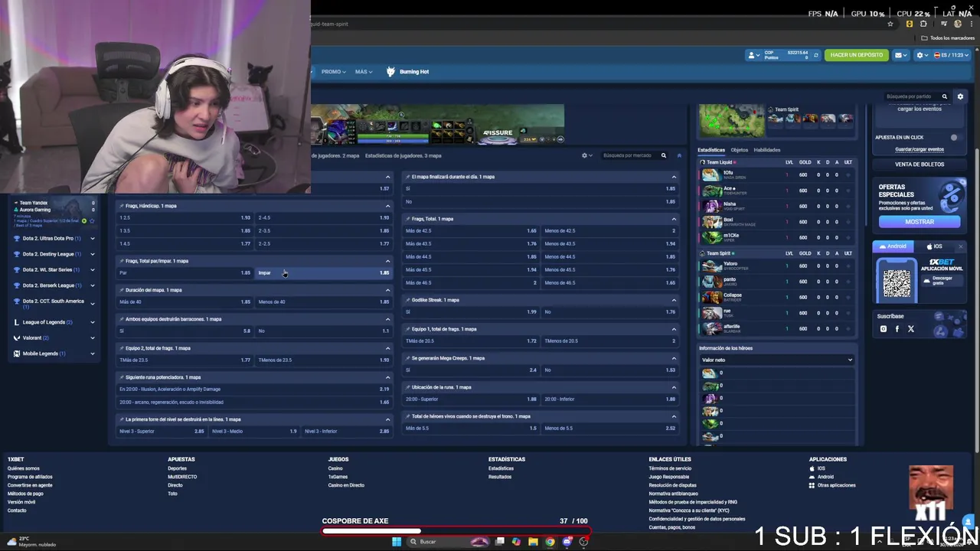Open the gear settings beside match search
Viewport: 980px width, 551px height.
click(960, 96)
